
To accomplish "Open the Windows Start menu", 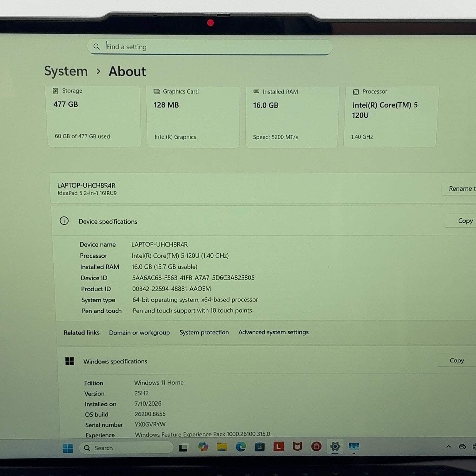I will click(x=68, y=448).
